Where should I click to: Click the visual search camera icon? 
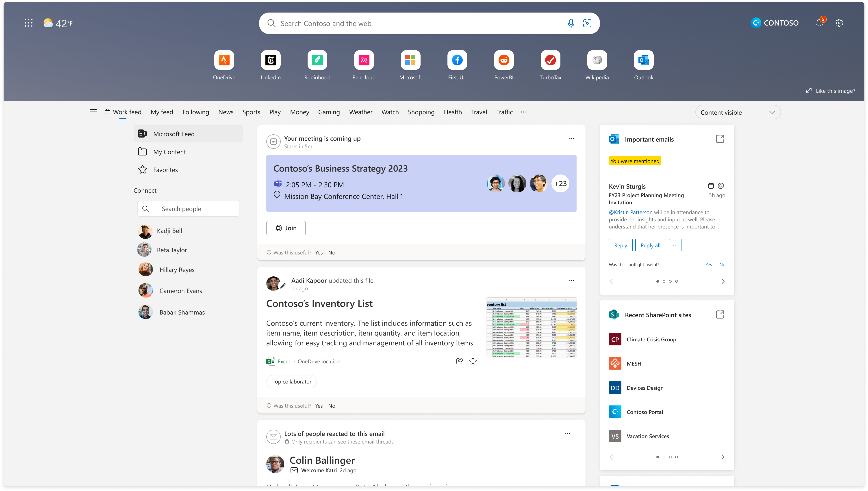587,23
